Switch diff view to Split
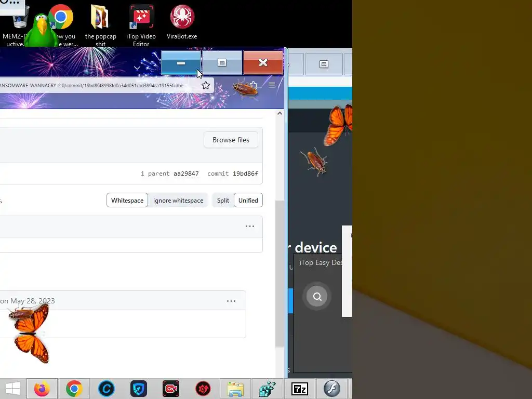 pyautogui.click(x=223, y=200)
